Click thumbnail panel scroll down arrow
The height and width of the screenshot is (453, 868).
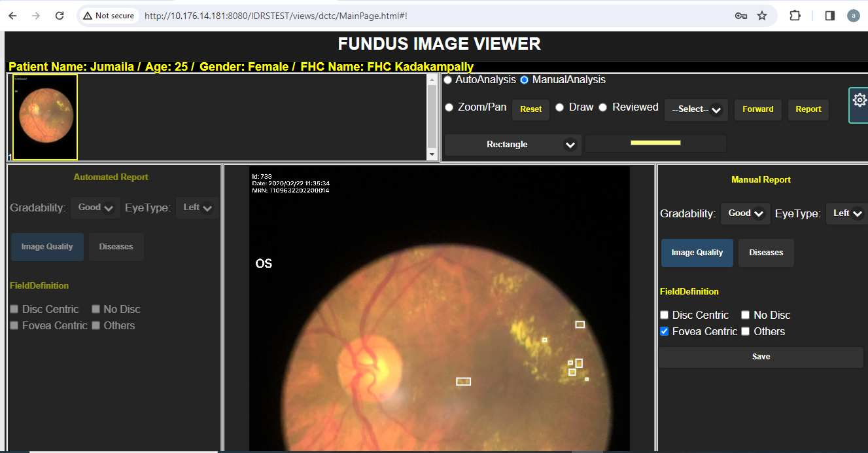coord(432,155)
